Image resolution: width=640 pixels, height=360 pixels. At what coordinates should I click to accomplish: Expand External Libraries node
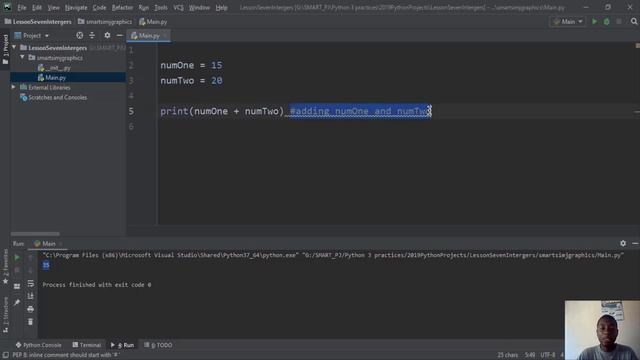tap(13, 87)
